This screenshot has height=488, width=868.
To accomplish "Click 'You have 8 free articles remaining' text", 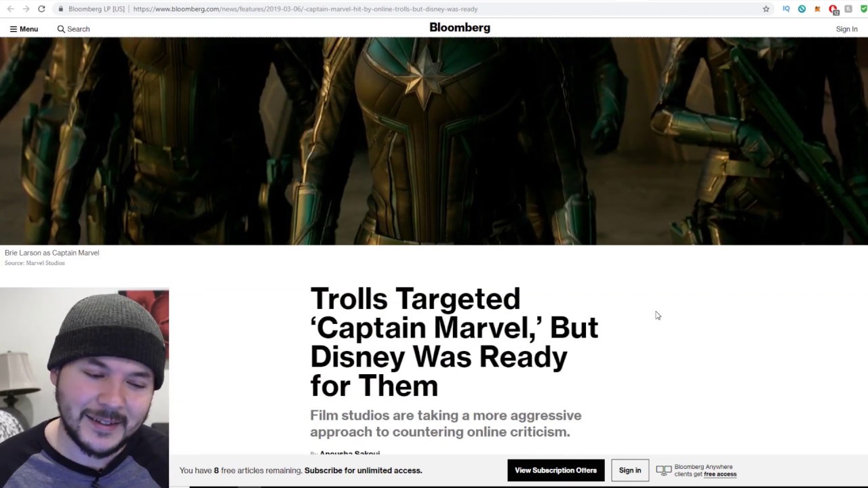I will pos(241,470).
